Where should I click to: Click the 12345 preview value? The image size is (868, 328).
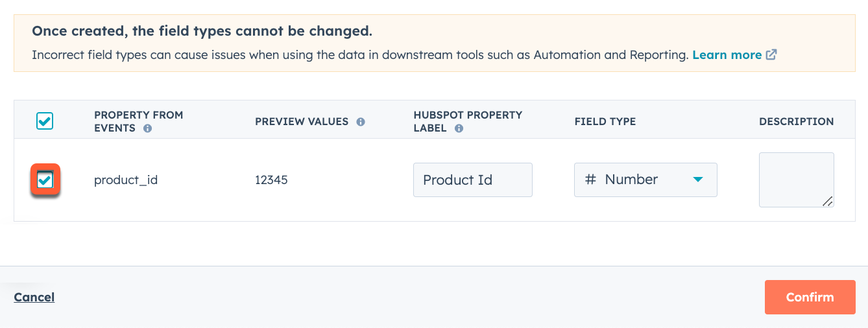pyautogui.click(x=271, y=180)
